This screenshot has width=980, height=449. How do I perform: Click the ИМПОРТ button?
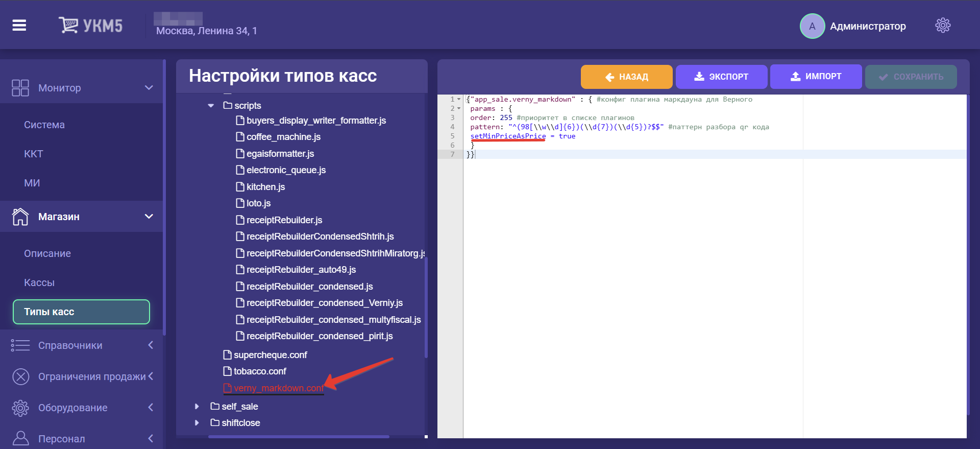coord(816,77)
